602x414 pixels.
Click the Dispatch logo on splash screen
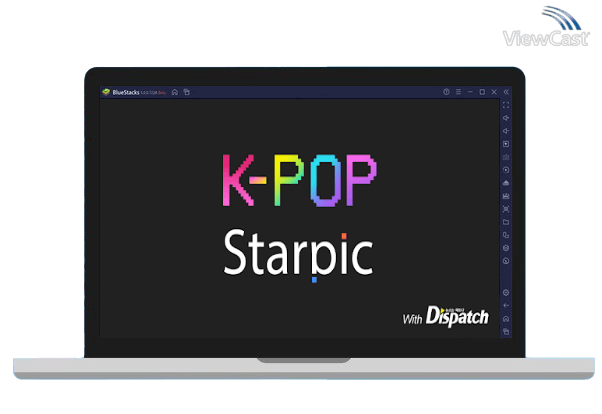click(457, 316)
